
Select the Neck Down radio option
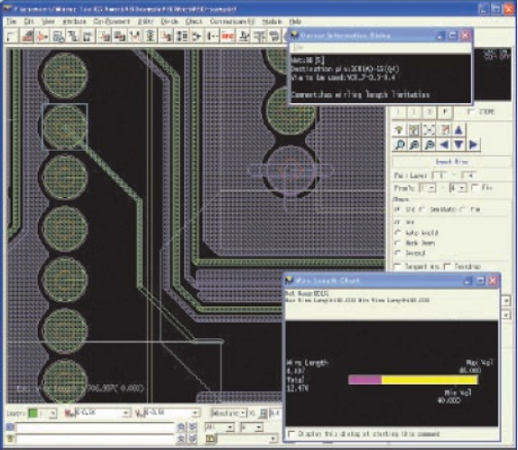pyautogui.click(x=398, y=243)
